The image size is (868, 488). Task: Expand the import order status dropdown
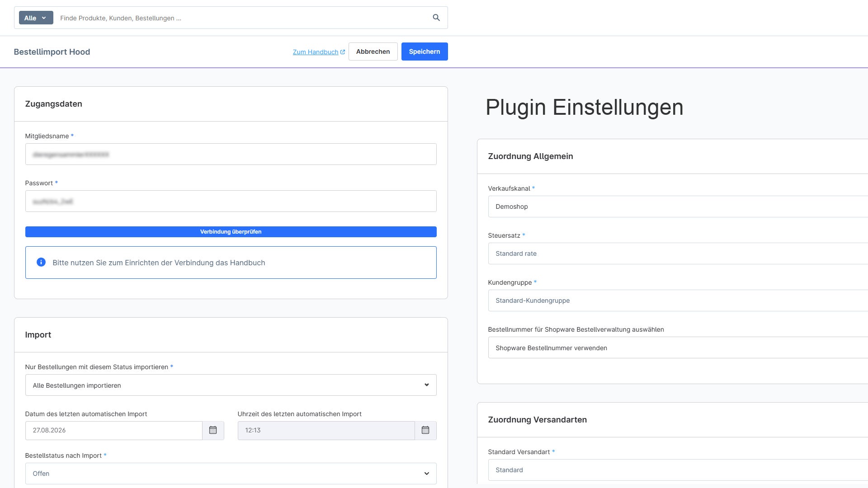[231, 385]
